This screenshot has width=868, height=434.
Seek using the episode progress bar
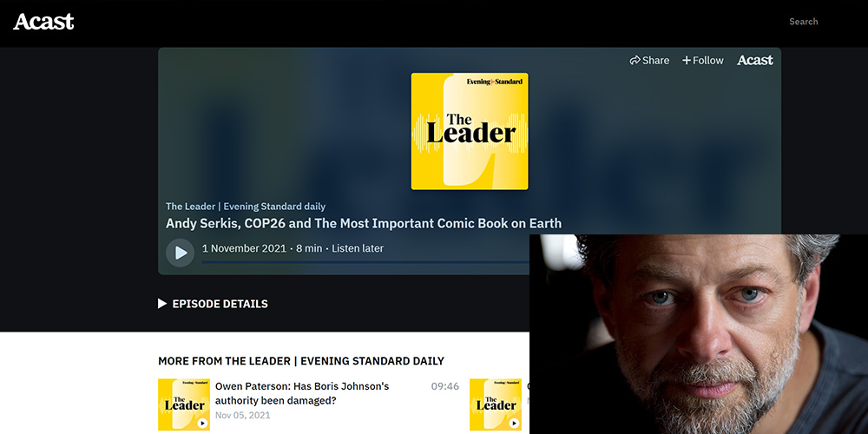click(365, 261)
